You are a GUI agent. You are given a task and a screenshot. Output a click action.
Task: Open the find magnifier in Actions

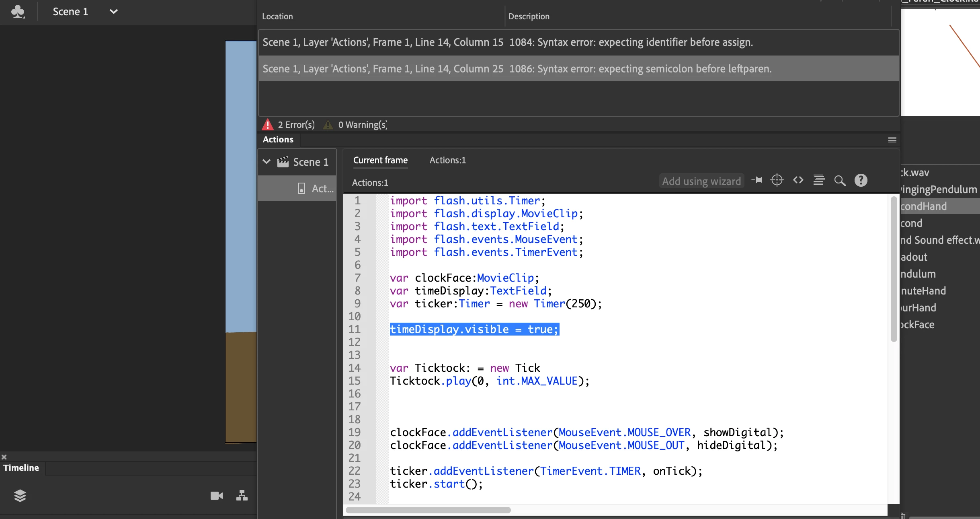pos(840,181)
